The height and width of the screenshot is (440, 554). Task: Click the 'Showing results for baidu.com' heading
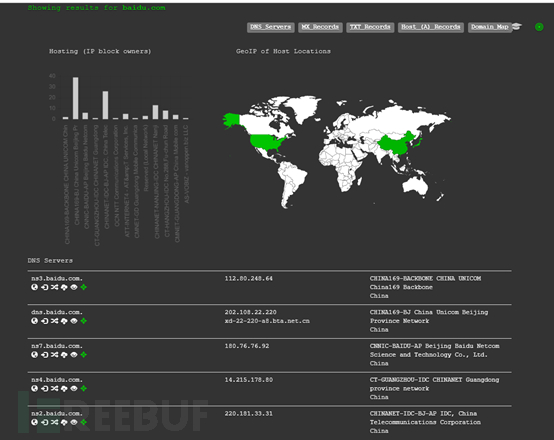click(x=96, y=8)
